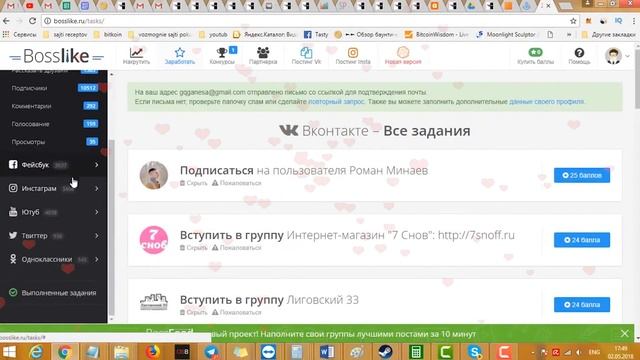Select the Заработать star icon
The image size is (640, 360).
pyautogui.click(x=180, y=52)
